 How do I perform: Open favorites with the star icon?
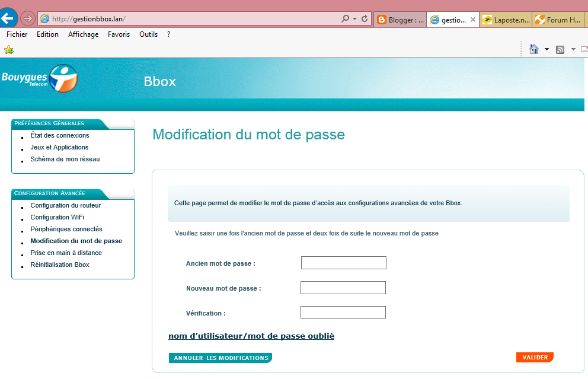tap(8, 49)
